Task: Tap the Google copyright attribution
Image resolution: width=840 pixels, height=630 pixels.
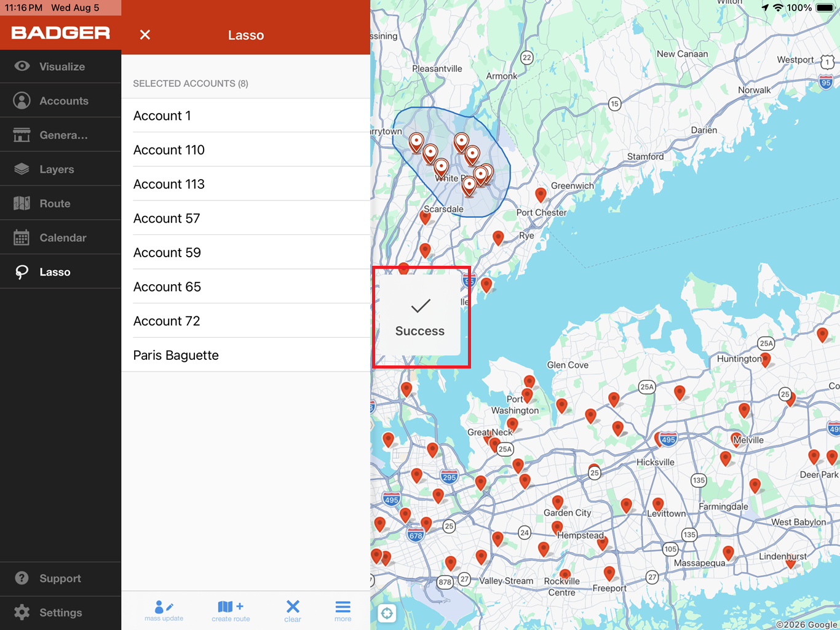Action: tap(807, 624)
